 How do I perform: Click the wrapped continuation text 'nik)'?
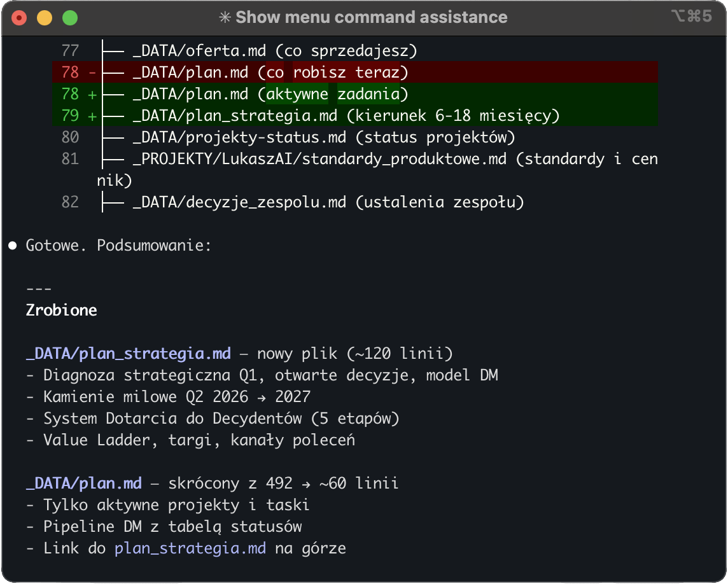[x=114, y=181]
